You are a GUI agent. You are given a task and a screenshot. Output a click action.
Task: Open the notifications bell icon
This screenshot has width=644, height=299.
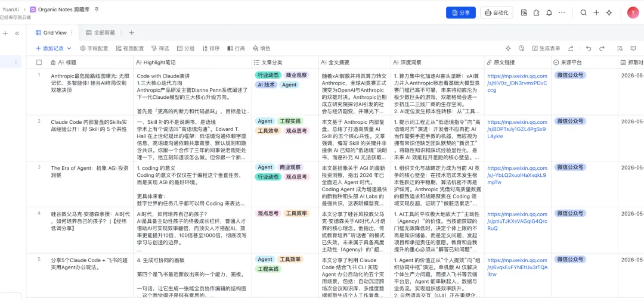(x=549, y=13)
